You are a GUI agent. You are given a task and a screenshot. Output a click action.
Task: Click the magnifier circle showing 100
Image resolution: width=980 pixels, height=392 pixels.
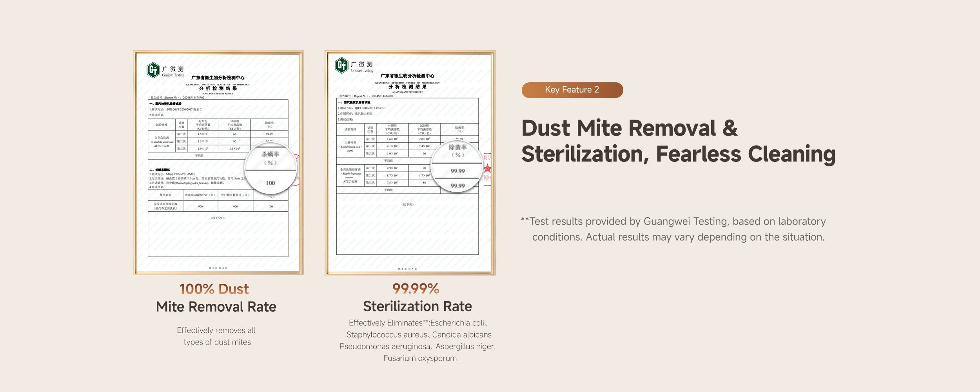[x=270, y=169]
